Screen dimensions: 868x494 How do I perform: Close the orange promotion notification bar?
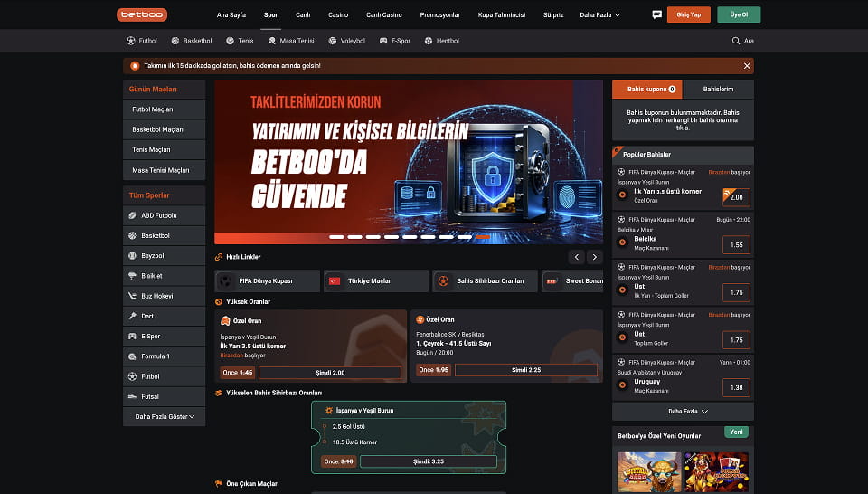click(747, 66)
